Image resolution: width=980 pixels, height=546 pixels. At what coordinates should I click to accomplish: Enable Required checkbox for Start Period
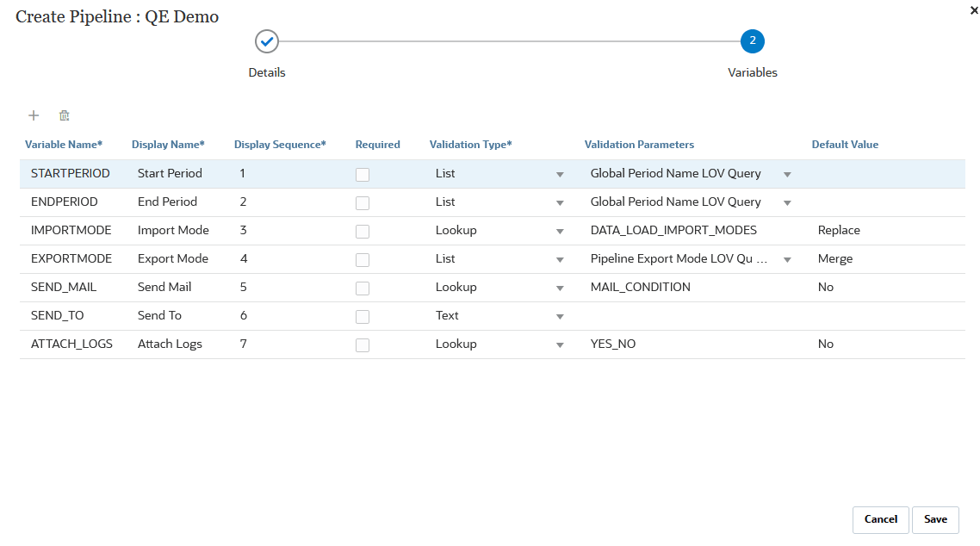click(363, 174)
